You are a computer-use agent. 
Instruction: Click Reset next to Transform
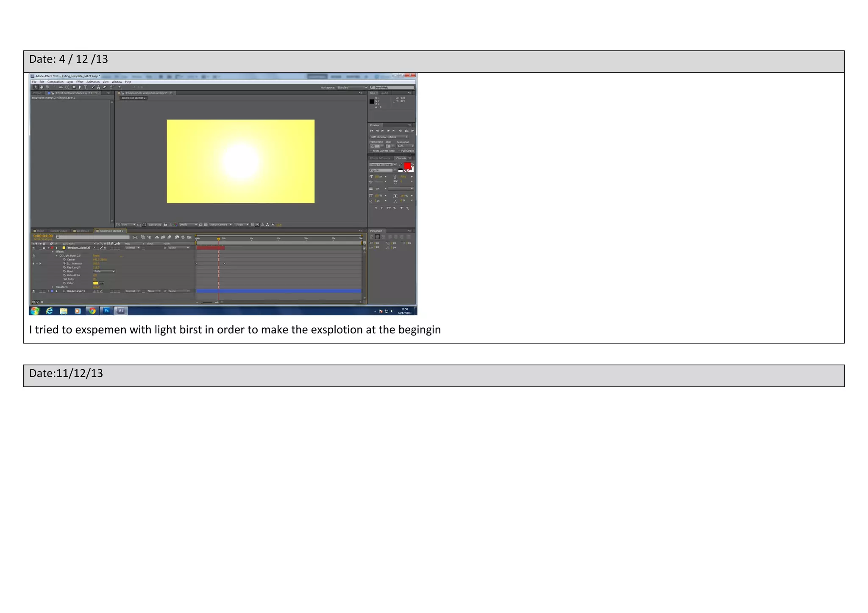point(96,287)
